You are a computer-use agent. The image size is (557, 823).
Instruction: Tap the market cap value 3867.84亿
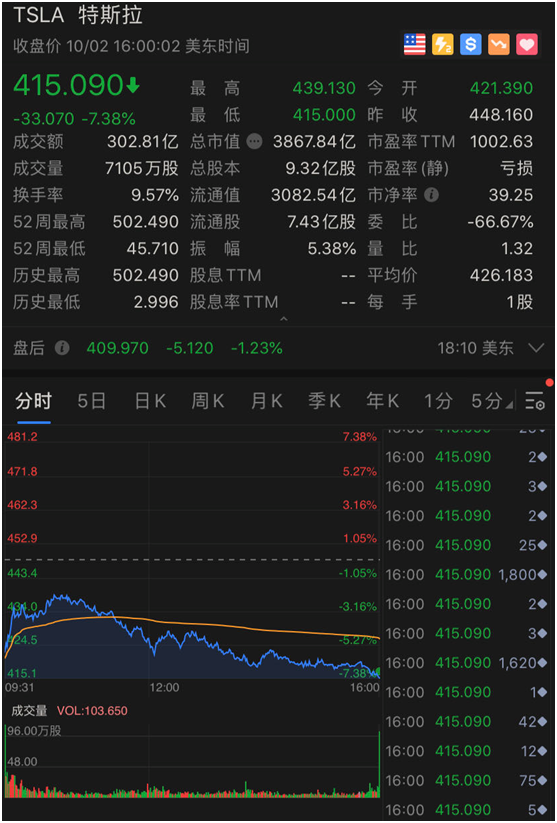(x=314, y=142)
